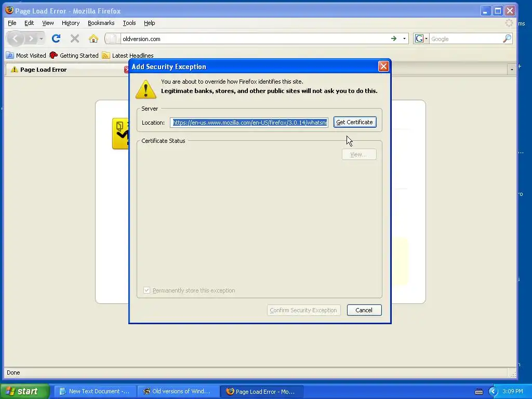Image resolution: width=532 pixels, height=399 pixels.
Task: Open the address bar URL history dropdown
Action: pos(404,38)
